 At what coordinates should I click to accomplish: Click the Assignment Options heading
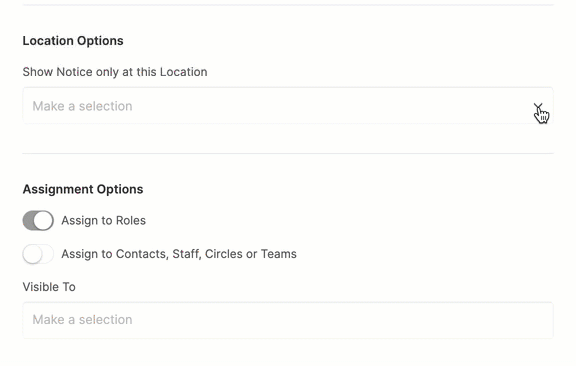pos(83,189)
